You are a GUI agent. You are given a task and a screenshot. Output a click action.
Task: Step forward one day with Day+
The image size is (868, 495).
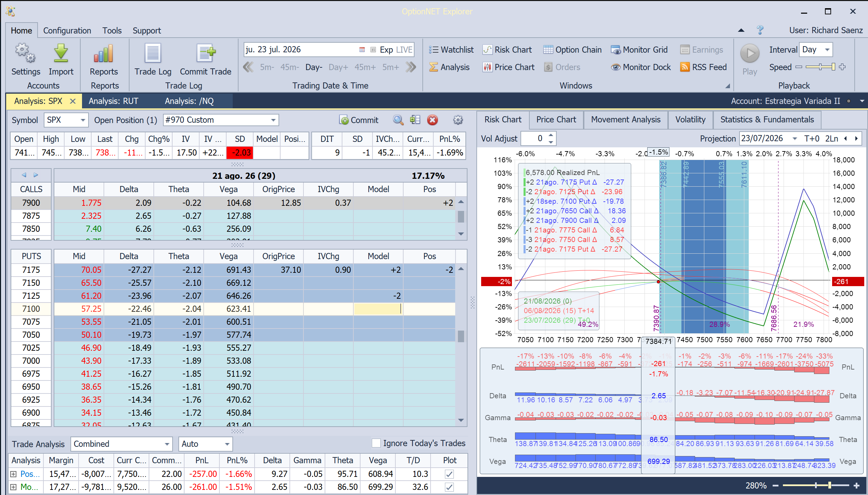point(338,67)
